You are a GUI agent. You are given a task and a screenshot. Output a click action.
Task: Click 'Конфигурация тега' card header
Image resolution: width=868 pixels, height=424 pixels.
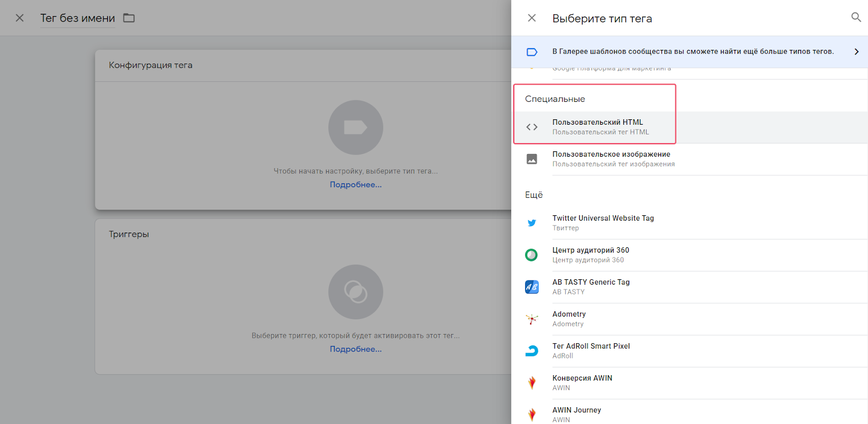(151, 65)
